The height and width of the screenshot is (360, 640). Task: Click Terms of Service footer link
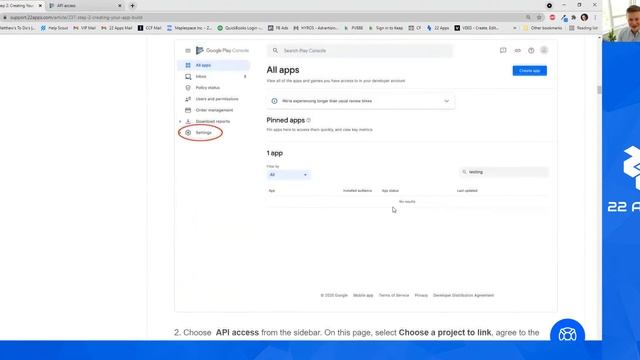pyautogui.click(x=394, y=295)
